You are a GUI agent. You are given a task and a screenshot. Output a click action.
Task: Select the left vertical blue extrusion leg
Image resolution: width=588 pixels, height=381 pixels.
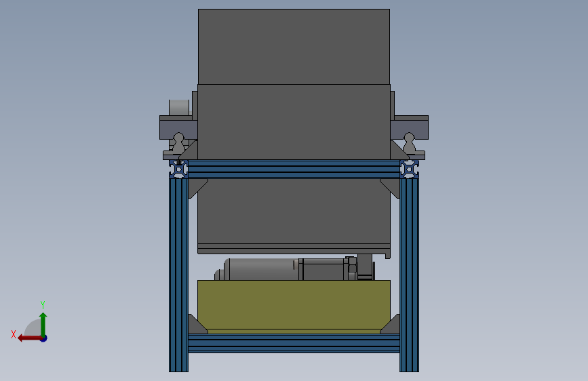click(x=178, y=275)
